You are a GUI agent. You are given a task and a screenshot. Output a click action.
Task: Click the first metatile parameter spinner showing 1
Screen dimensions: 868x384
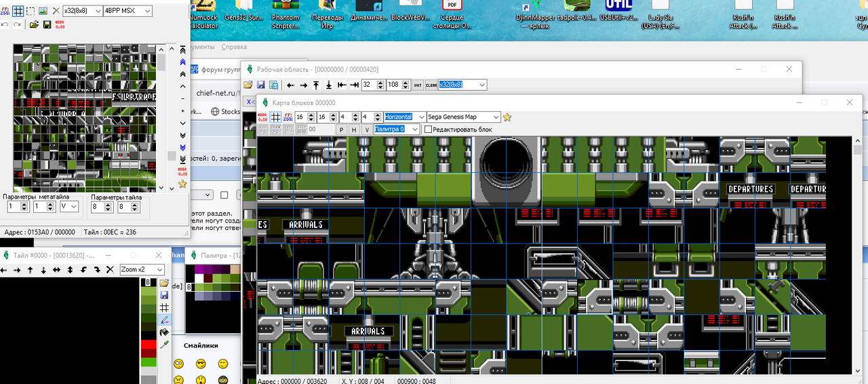pos(18,206)
